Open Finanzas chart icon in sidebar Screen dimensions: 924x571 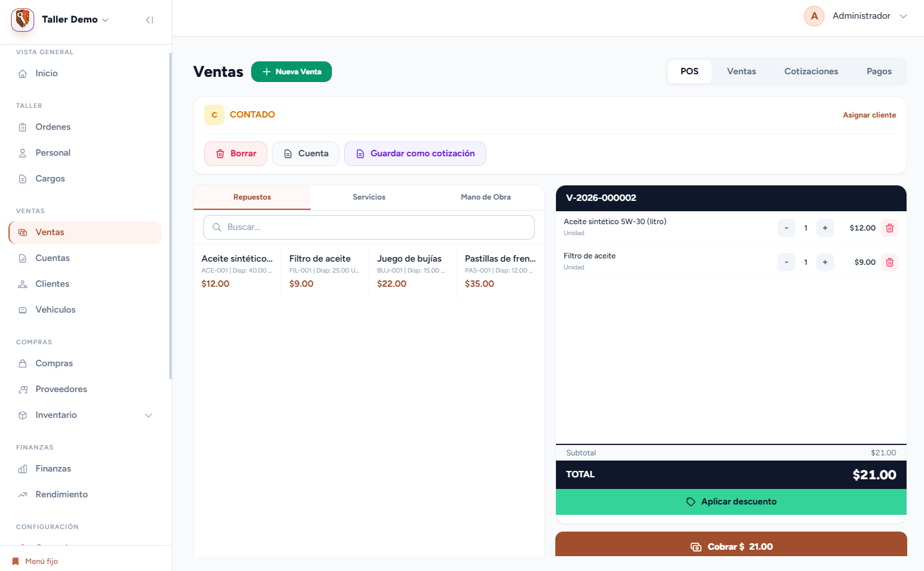(23, 469)
